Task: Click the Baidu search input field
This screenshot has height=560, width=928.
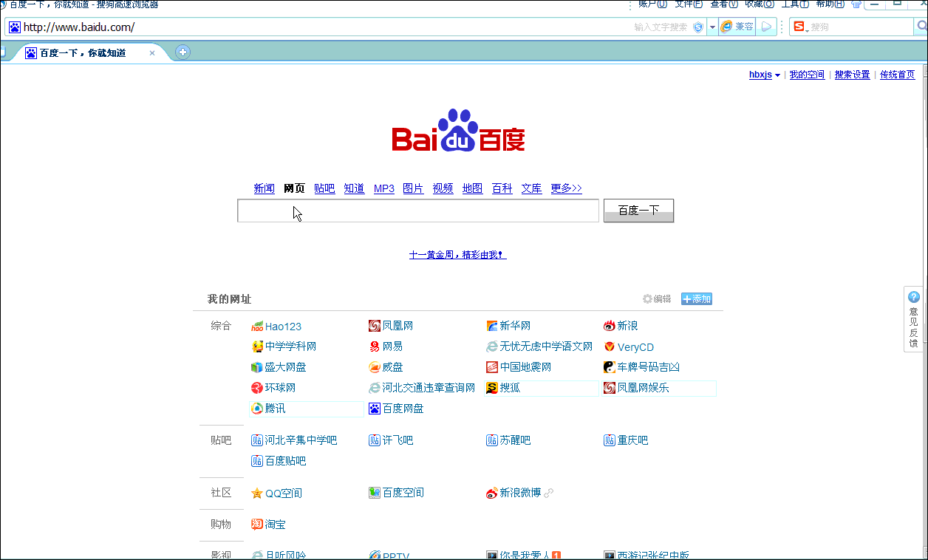Action: pos(418,211)
